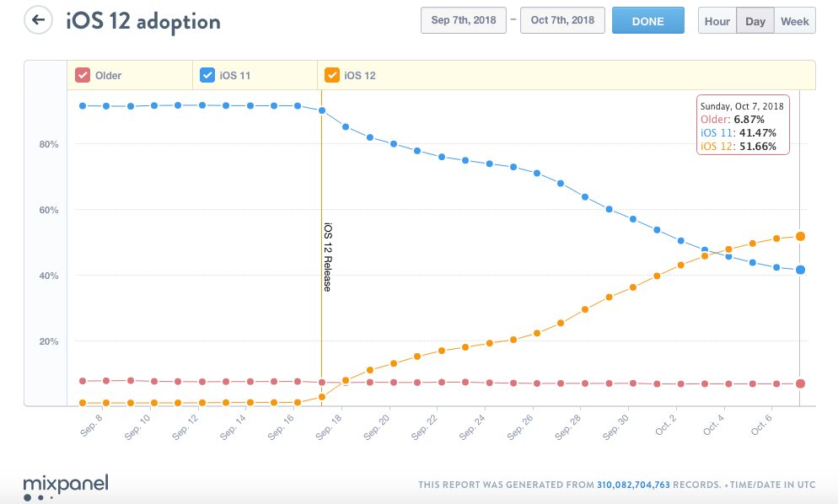Switch to Hour granularity
Viewport: 838px width, 504px height.
click(x=717, y=21)
